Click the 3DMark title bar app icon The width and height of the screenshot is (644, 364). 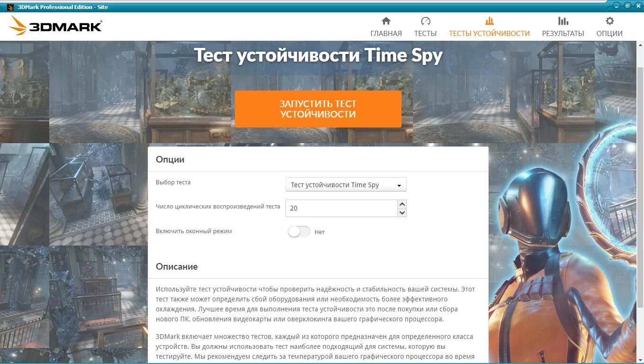(10, 7)
